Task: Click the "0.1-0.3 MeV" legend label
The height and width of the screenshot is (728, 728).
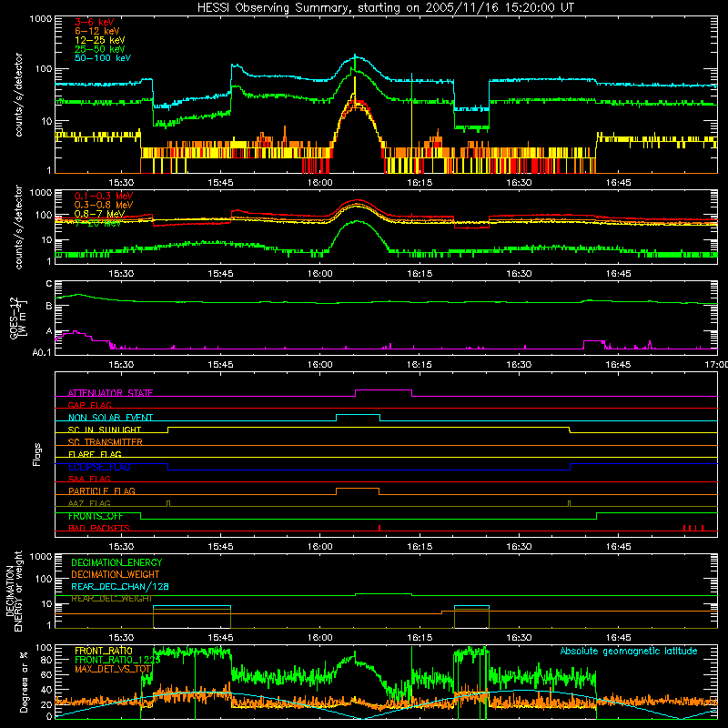Action: pyautogui.click(x=104, y=196)
